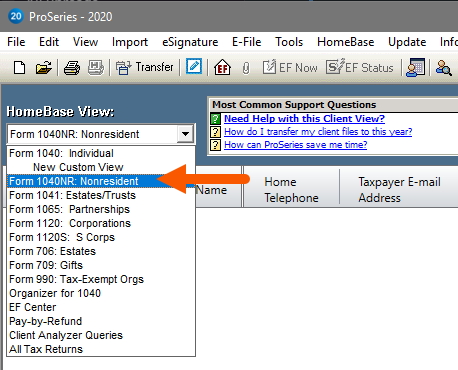Click the paperclip attachment icon
The height and width of the screenshot is (370, 458).
pyautogui.click(x=246, y=68)
